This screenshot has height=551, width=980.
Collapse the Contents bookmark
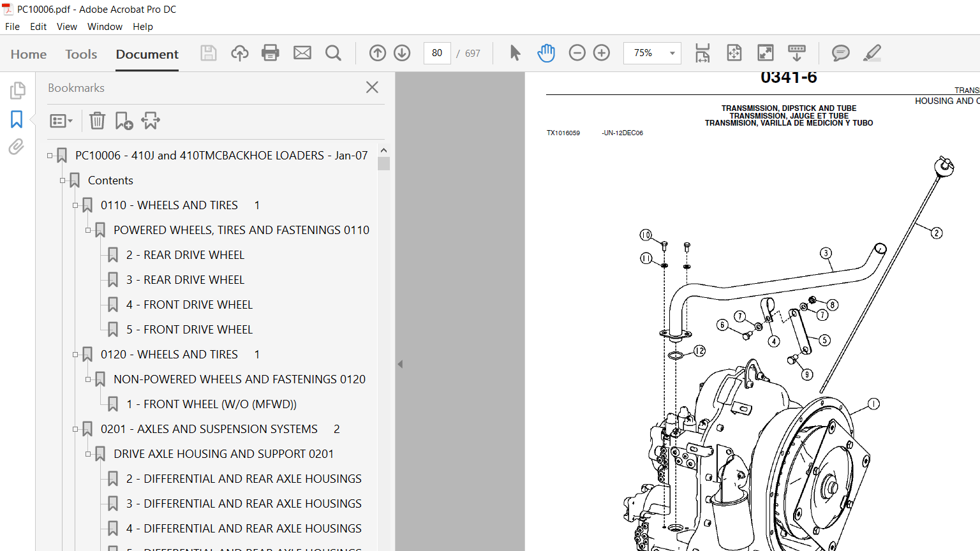(63, 180)
